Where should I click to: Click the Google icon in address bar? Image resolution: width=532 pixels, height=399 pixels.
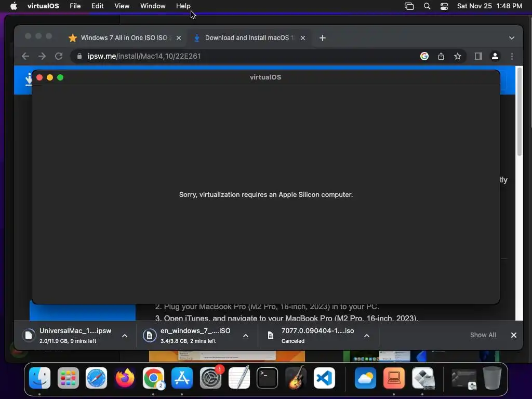[424, 56]
